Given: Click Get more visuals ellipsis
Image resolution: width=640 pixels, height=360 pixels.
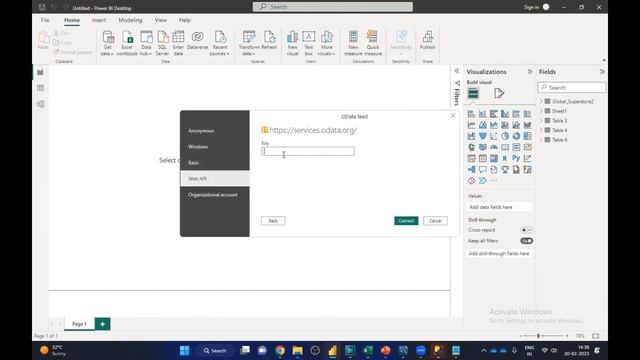Looking at the screenshot, I should point(494,180).
